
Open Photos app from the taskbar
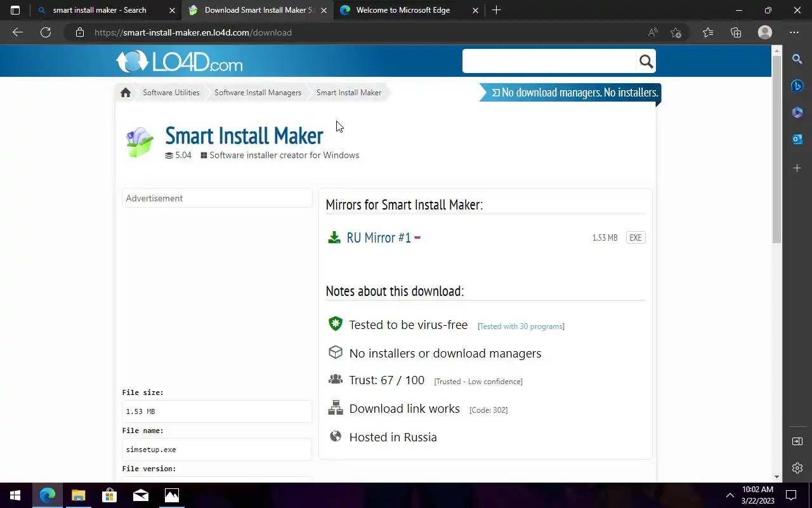click(171, 495)
